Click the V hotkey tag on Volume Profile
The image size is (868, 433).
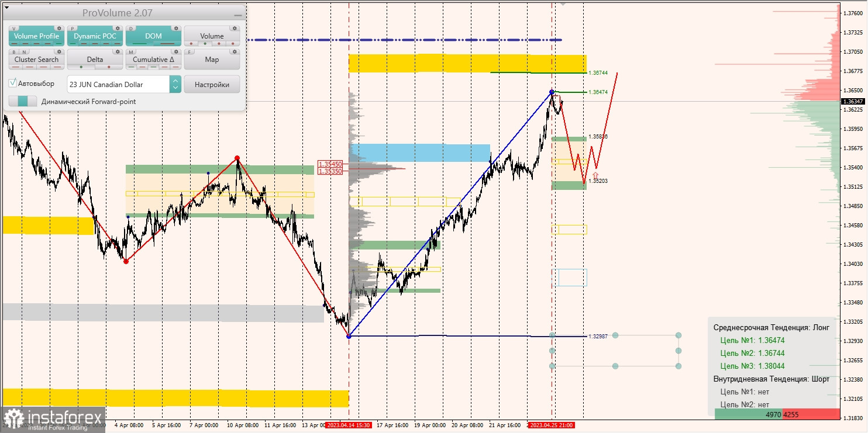[x=13, y=28]
